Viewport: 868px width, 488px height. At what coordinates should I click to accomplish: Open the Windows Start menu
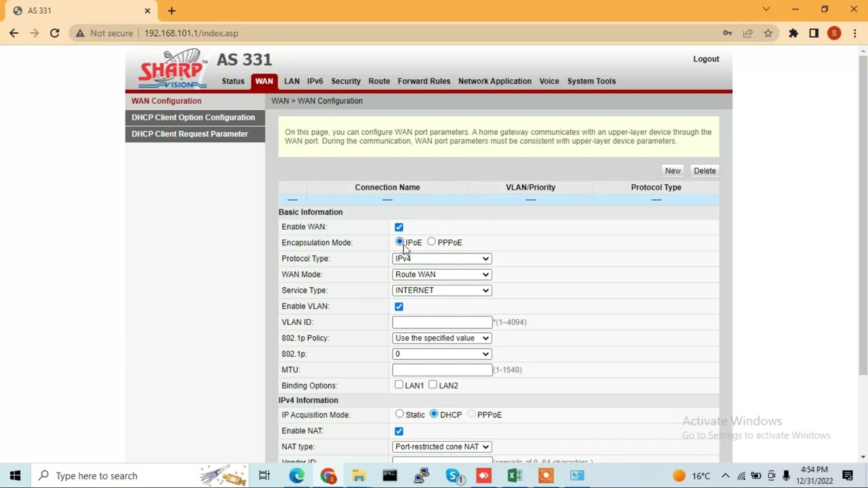pyautogui.click(x=15, y=475)
